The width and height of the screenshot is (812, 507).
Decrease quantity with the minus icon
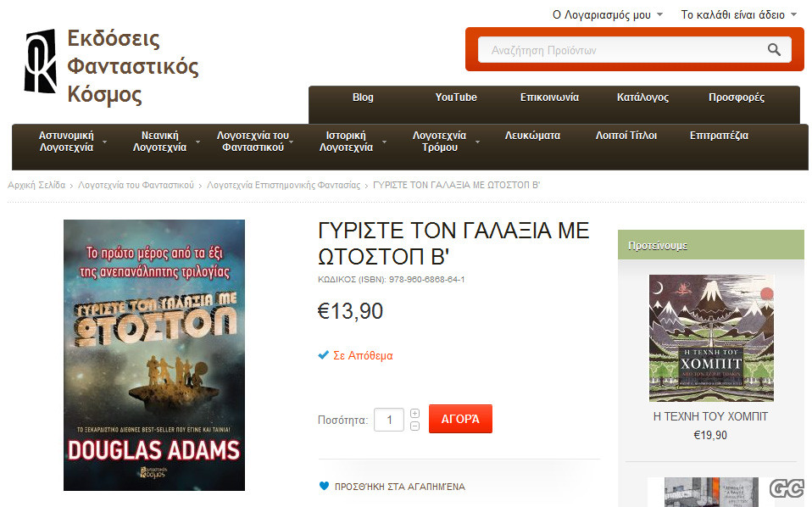(414, 426)
